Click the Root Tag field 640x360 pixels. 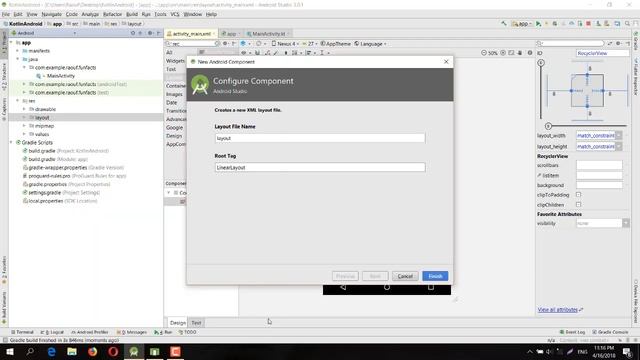tap(320, 167)
